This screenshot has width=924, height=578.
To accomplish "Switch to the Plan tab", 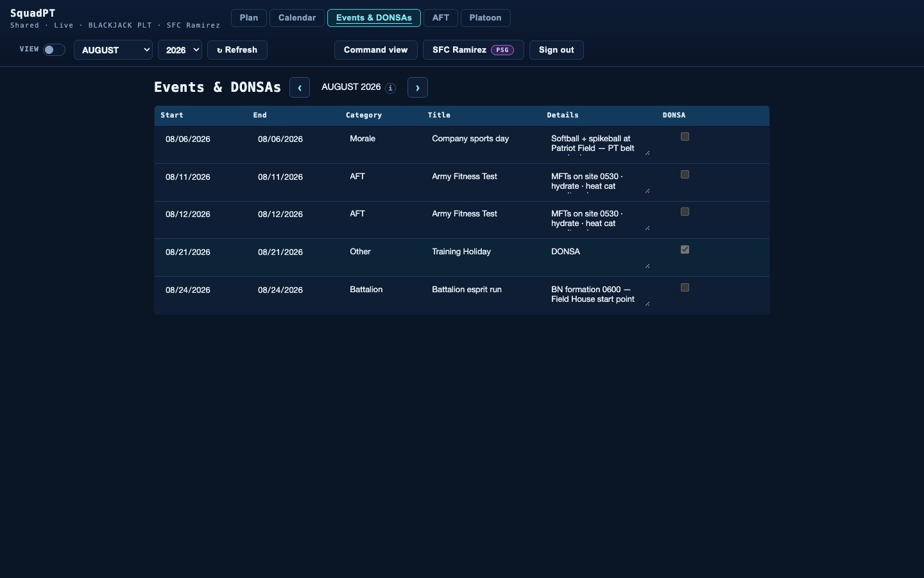I will (x=249, y=18).
